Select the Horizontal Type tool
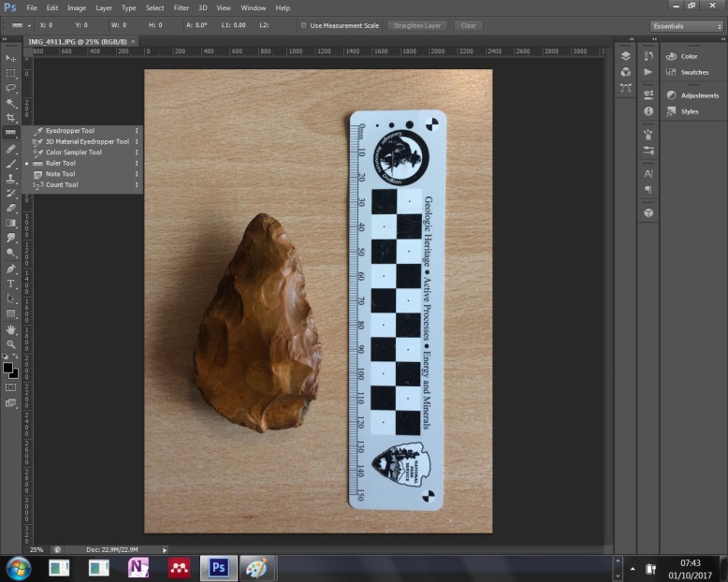 10,284
